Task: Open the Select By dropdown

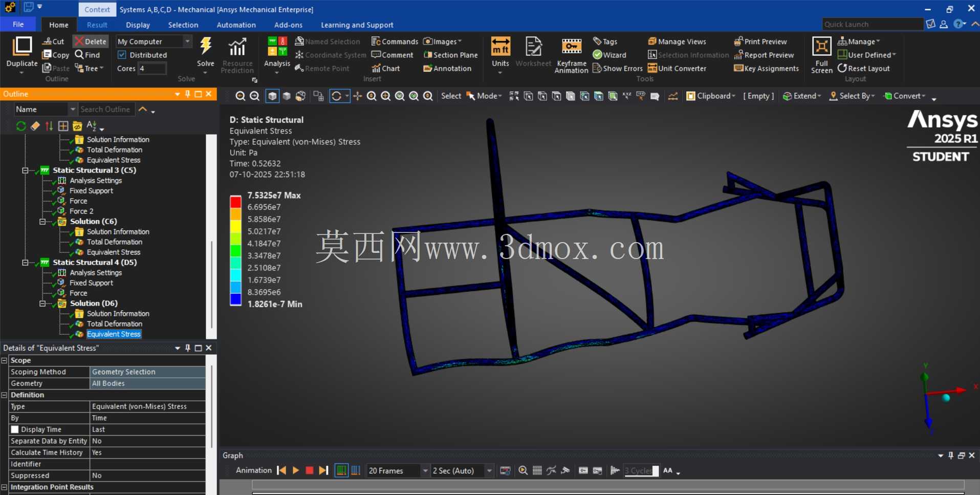Action: 852,96
